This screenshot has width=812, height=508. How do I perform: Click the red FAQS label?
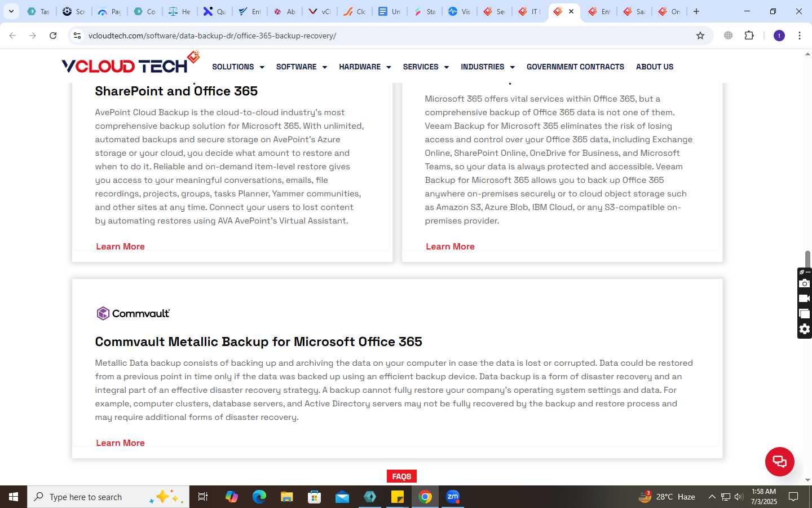pyautogui.click(x=401, y=476)
